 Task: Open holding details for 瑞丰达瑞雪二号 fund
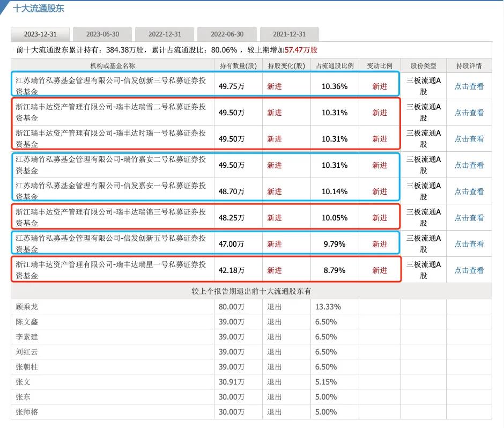[469, 112]
